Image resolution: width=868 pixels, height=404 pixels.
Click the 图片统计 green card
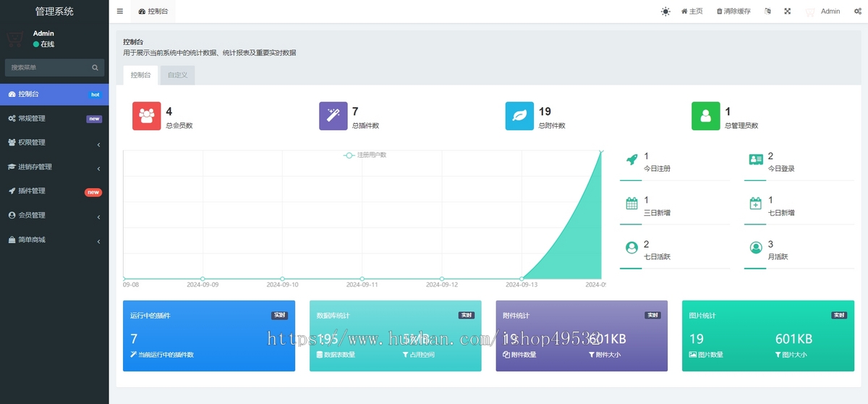[768, 336]
